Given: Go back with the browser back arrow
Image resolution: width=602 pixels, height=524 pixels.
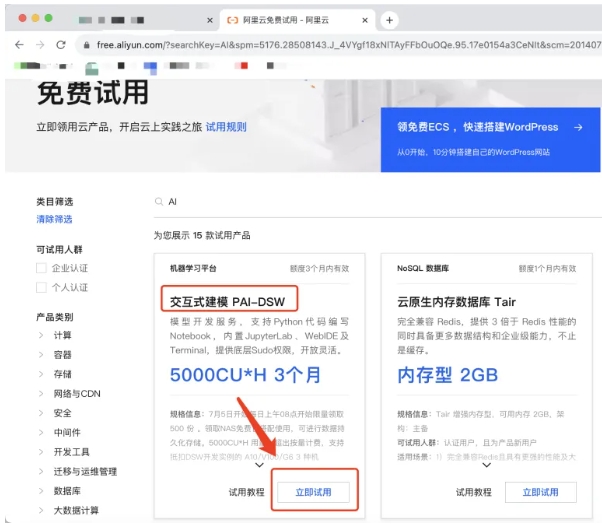Looking at the screenshot, I should tap(19, 45).
